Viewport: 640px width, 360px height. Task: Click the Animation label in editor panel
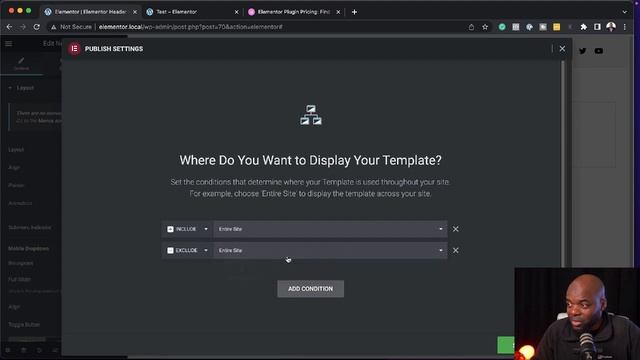(20, 203)
